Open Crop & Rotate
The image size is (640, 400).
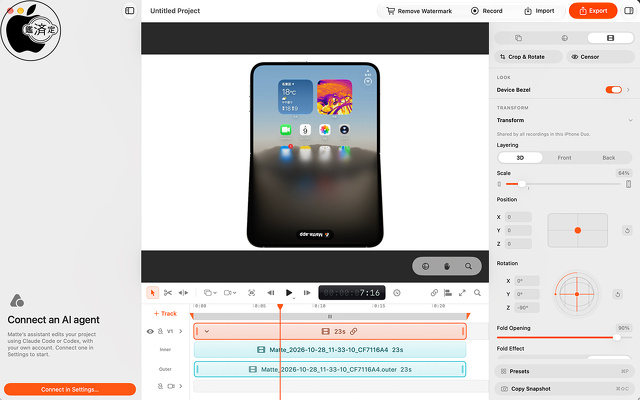529,57
